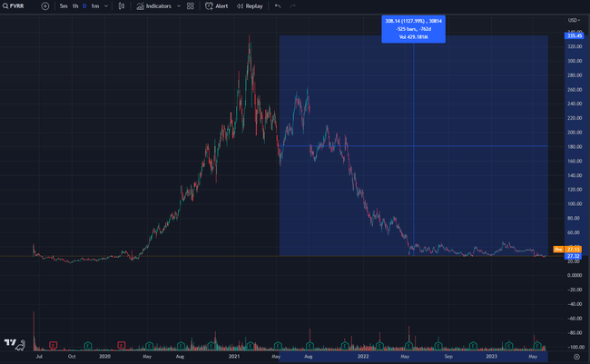Screen dimensions: 590x364
Task: Click the FVRR symbol search box
Action: 18,5
